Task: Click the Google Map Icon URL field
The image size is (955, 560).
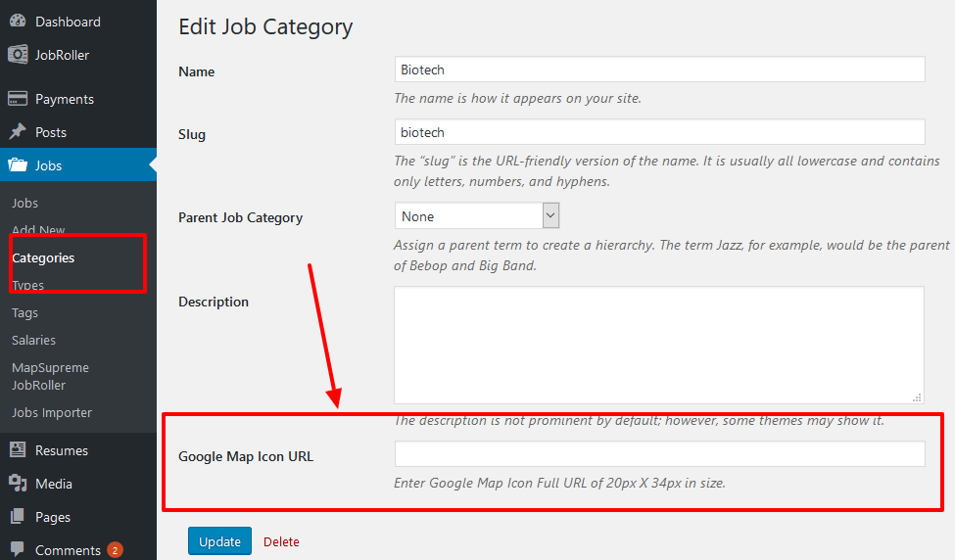Action: tap(659, 454)
